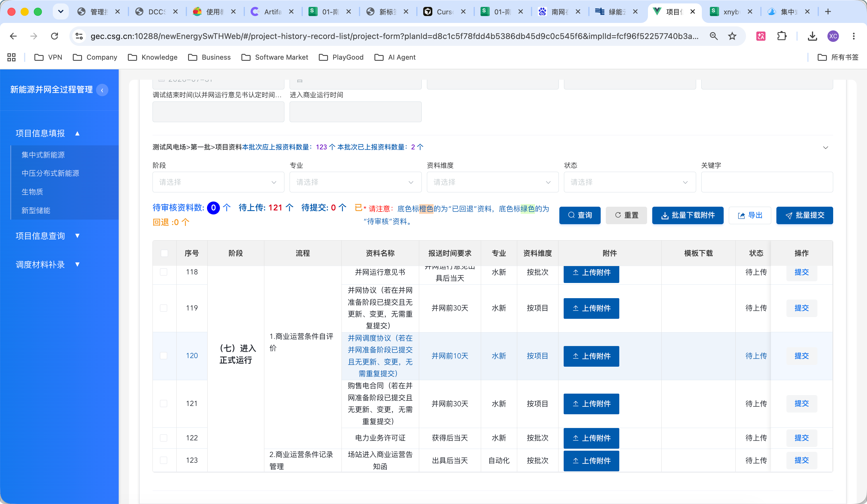Open browser downloads icon
This screenshot has width=867, height=504.
812,36
